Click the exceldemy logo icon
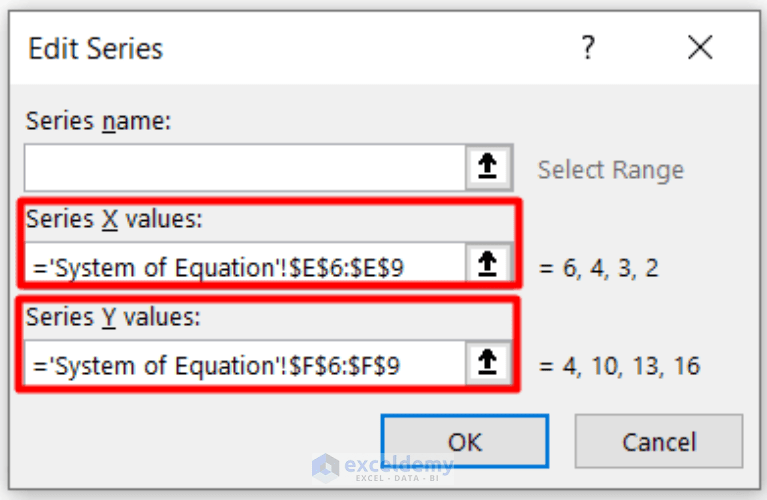767x500 pixels. [x=325, y=468]
